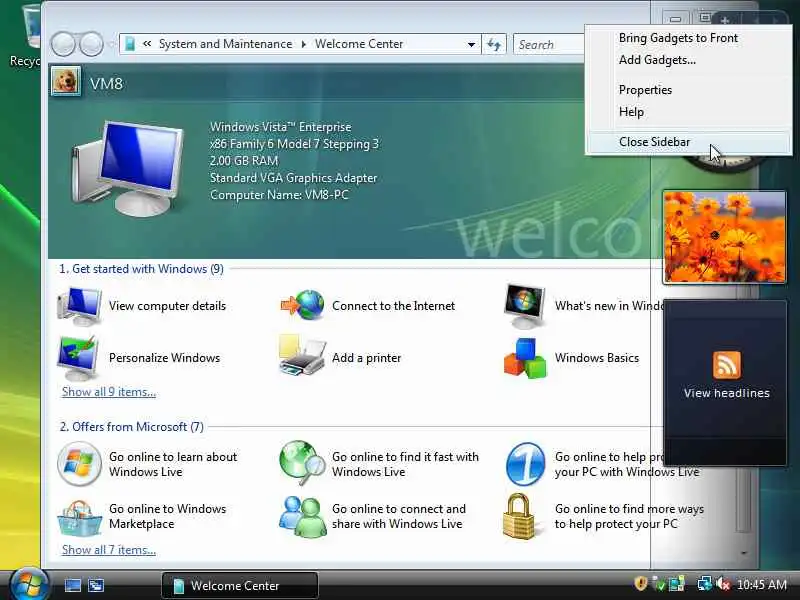Click Welcome Center breadcrumb segment
The height and width of the screenshot is (600, 800).
pyautogui.click(x=359, y=44)
